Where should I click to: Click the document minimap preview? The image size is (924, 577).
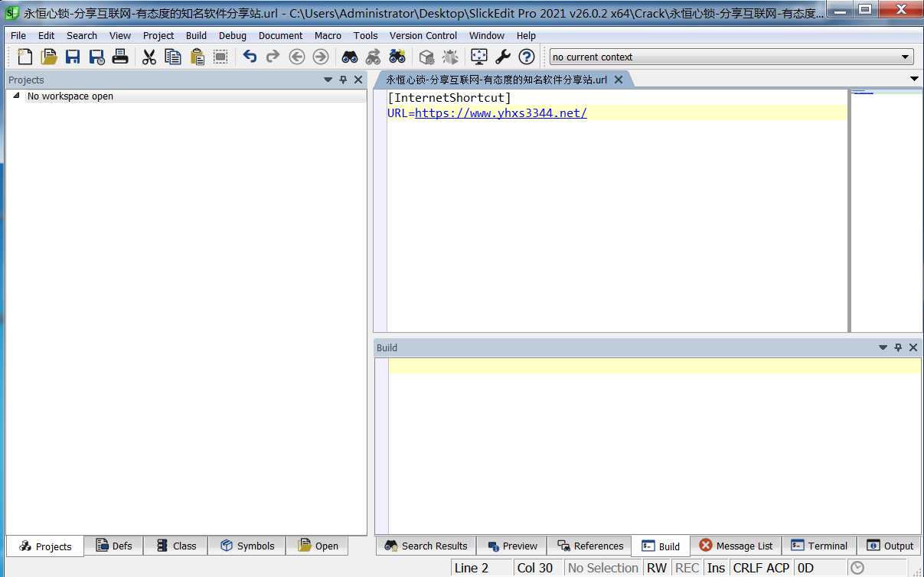[x=886, y=210]
